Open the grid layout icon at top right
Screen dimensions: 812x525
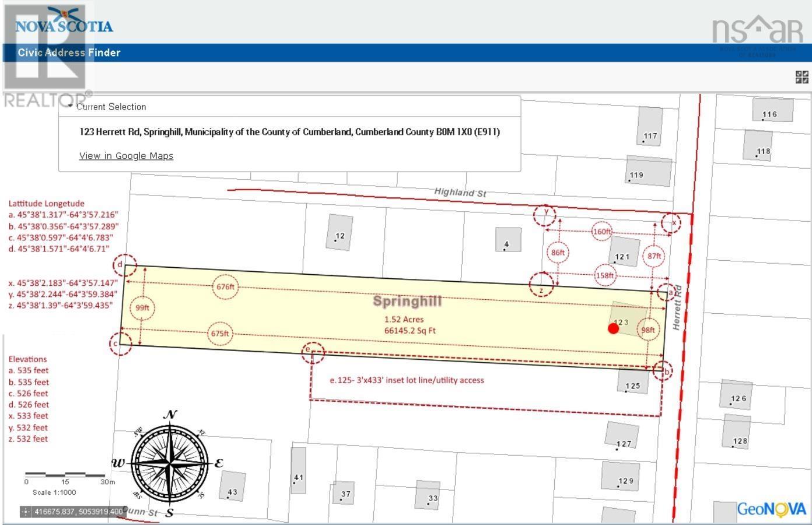point(802,77)
